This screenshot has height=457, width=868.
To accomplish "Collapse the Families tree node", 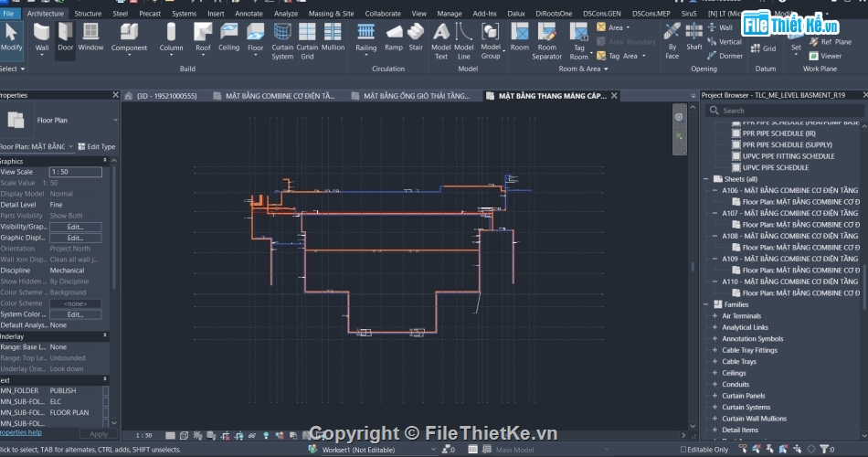I will [x=705, y=304].
